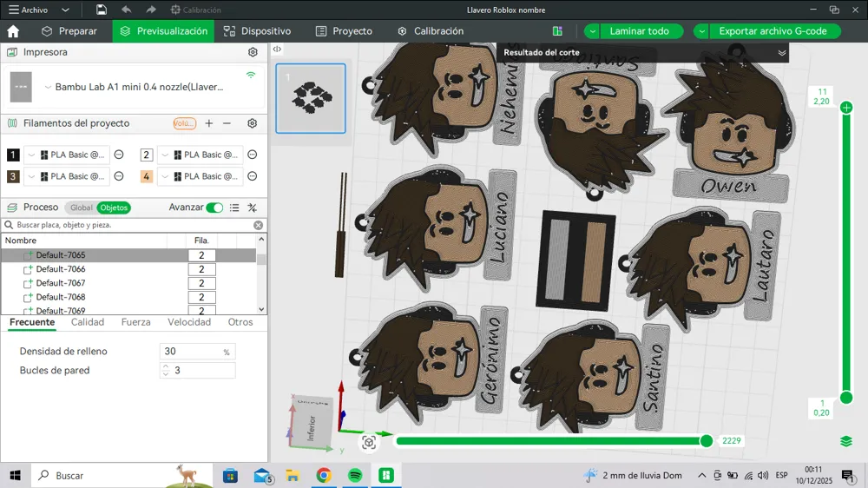The width and height of the screenshot is (868, 488).
Task: Redo action using the forward arrow icon
Action: tap(150, 10)
